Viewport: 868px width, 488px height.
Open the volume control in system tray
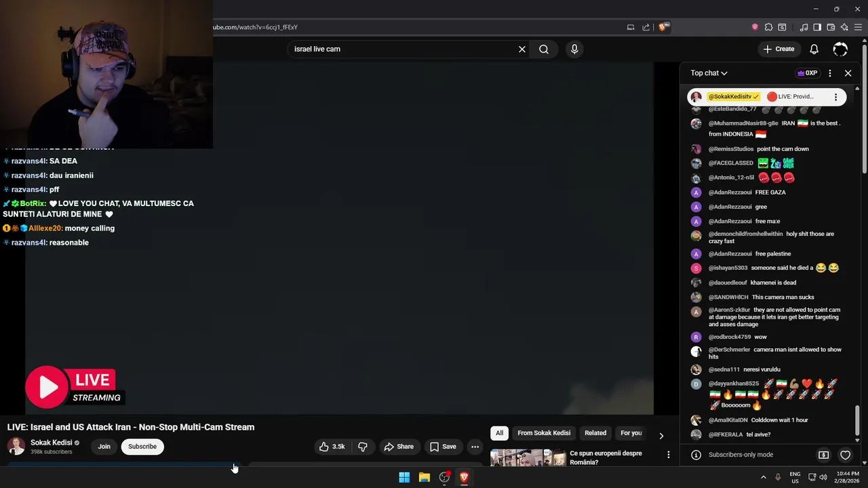[x=823, y=477]
